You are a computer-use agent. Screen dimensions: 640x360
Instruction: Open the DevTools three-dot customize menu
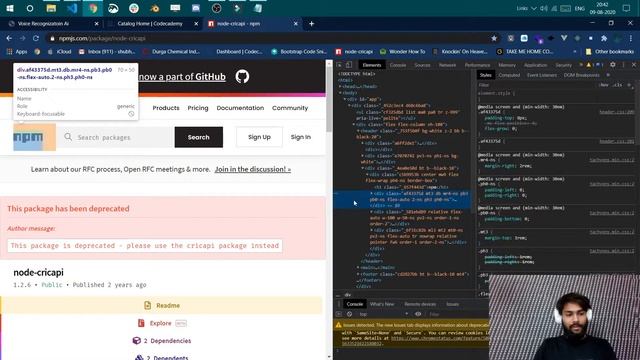coord(623,65)
